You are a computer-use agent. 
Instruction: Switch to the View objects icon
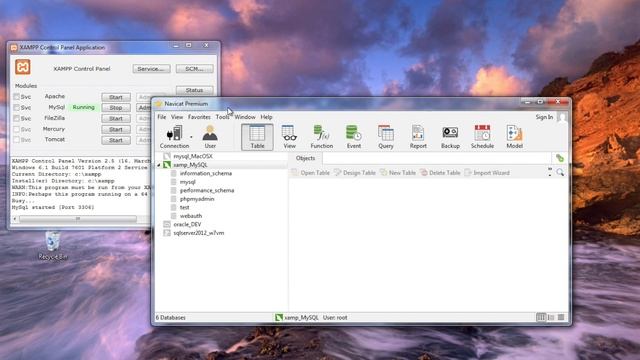point(289,137)
